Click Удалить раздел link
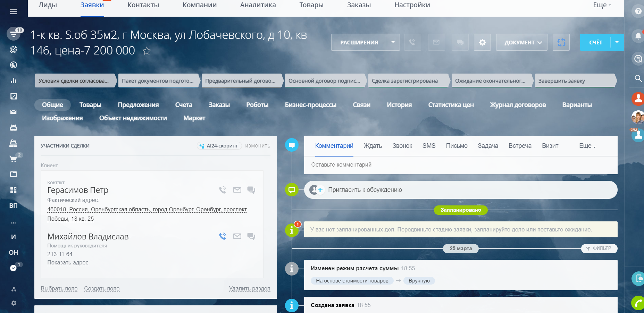Image resolution: width=644 pixels, height=313 pixels. pyautogui.click(x=250, y=289)
